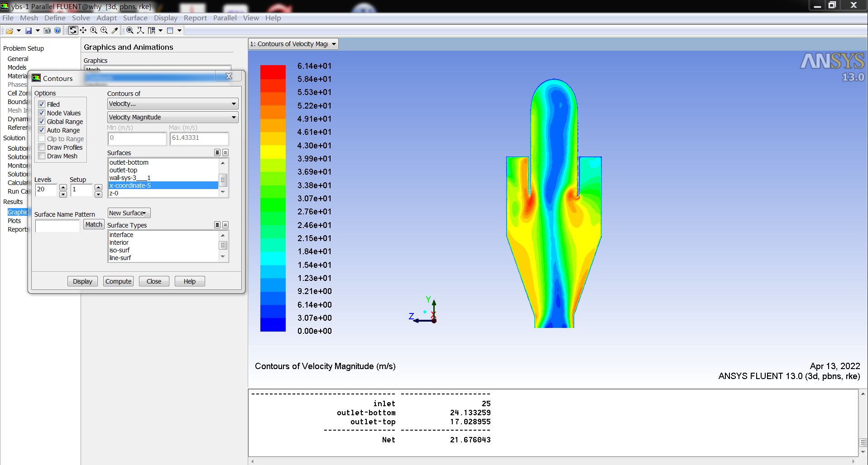Uncheck the Filled option

(x=42, y=104)
